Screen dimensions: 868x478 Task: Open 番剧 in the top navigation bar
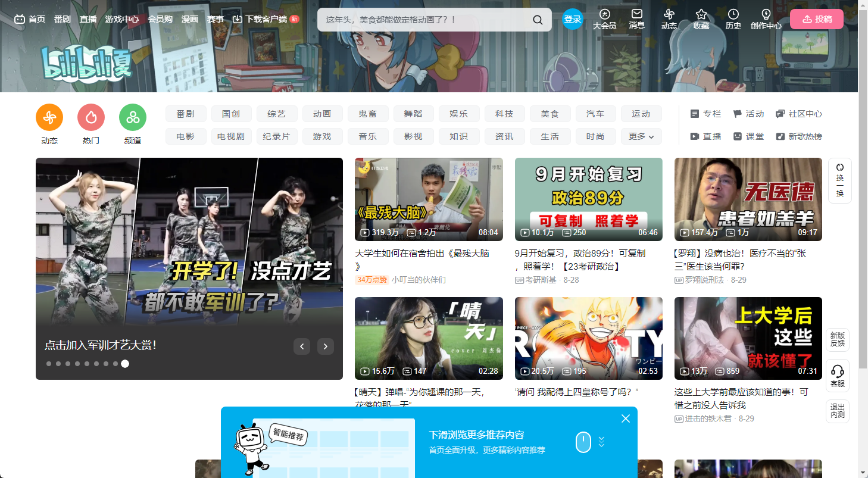pos(63,19)
